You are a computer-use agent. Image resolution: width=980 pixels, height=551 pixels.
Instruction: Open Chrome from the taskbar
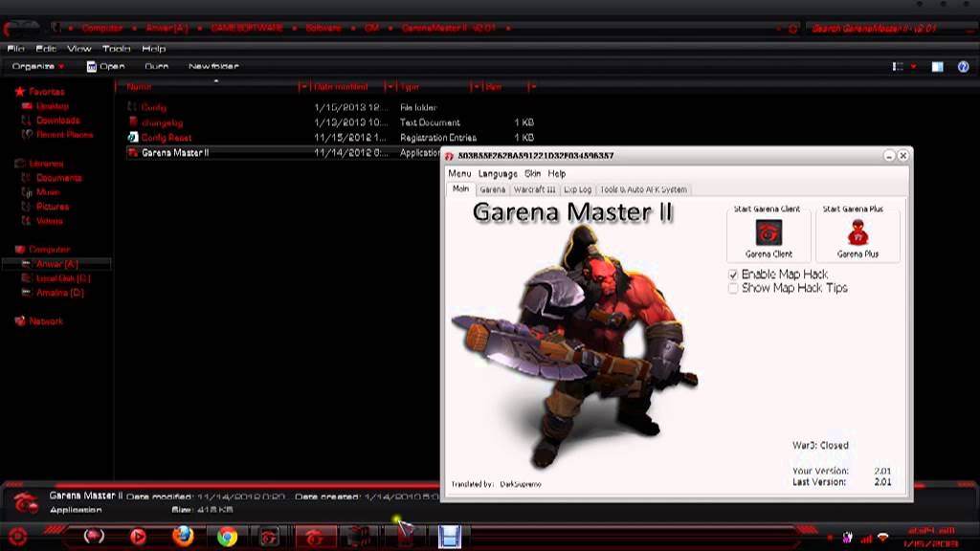227,536
